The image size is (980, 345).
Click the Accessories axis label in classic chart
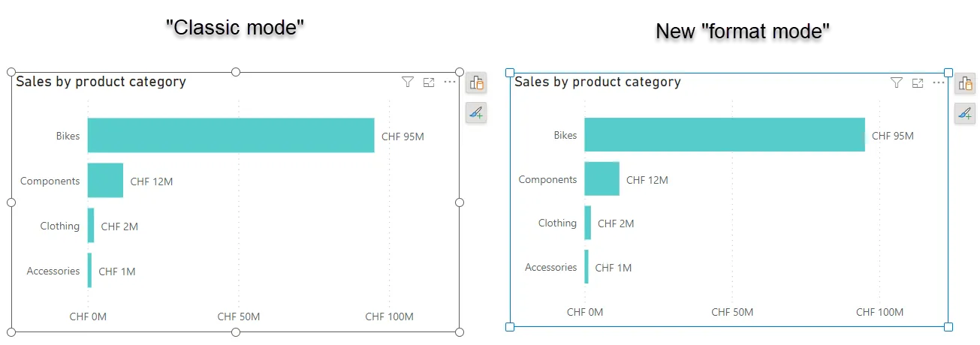tap(53, 271)
